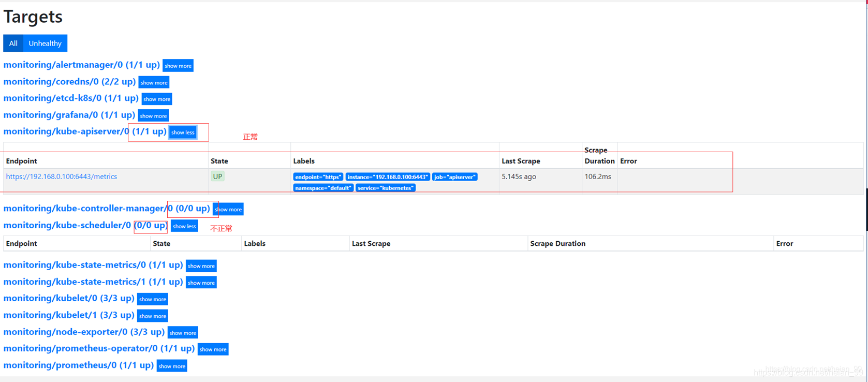The width and height of the screenshot is (868, 382).
Task: Show more for kube-state-metrics/1
Action: pyautogui.click(x=201, y=283)
